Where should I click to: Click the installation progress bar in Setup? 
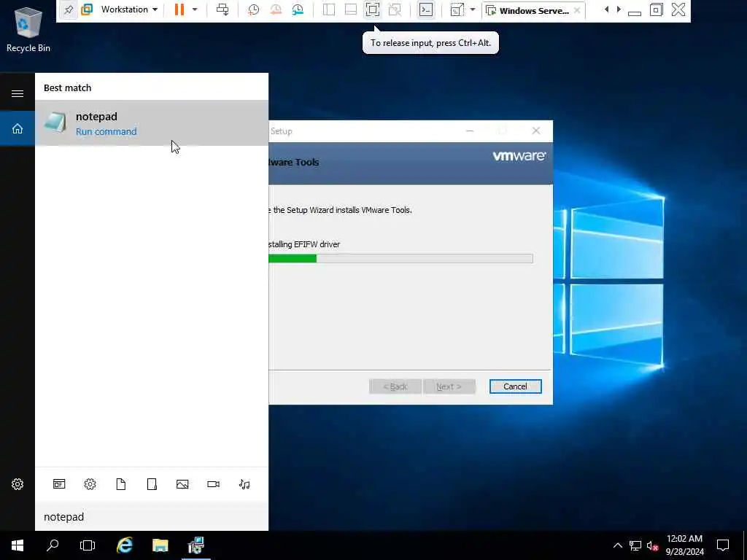click(400, 259)
